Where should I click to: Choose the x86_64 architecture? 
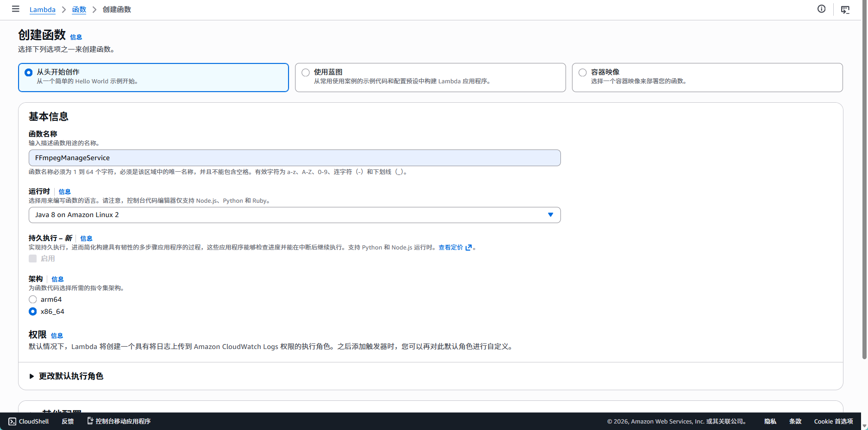click(x=33, y=312)
